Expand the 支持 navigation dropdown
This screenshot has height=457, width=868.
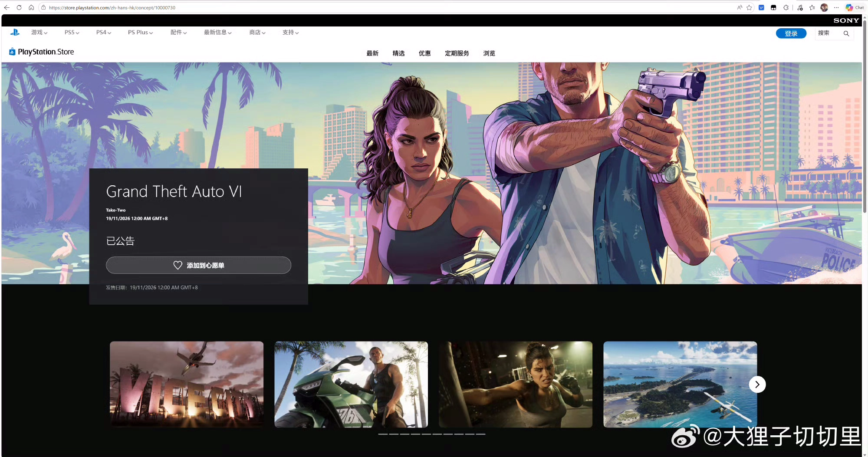[291, 33]
